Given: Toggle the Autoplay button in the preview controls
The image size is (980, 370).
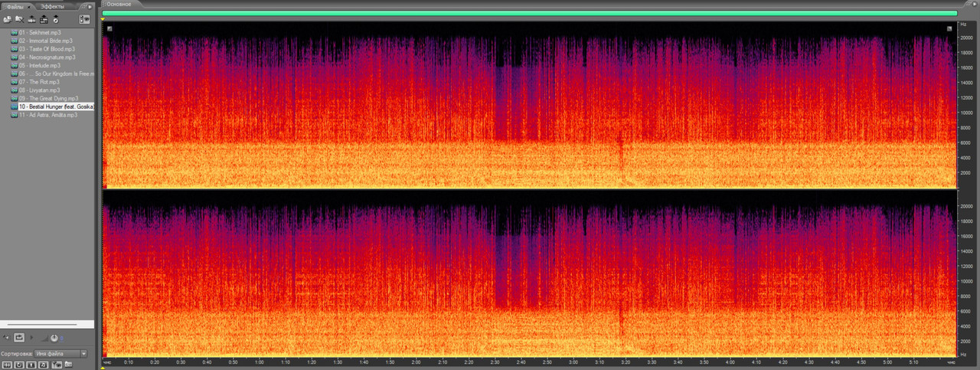Looking at the screenshot, I should 8,338.
